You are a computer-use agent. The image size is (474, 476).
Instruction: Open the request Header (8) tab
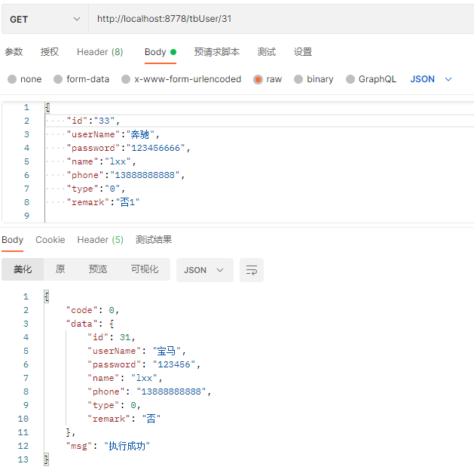click(99, 52)
